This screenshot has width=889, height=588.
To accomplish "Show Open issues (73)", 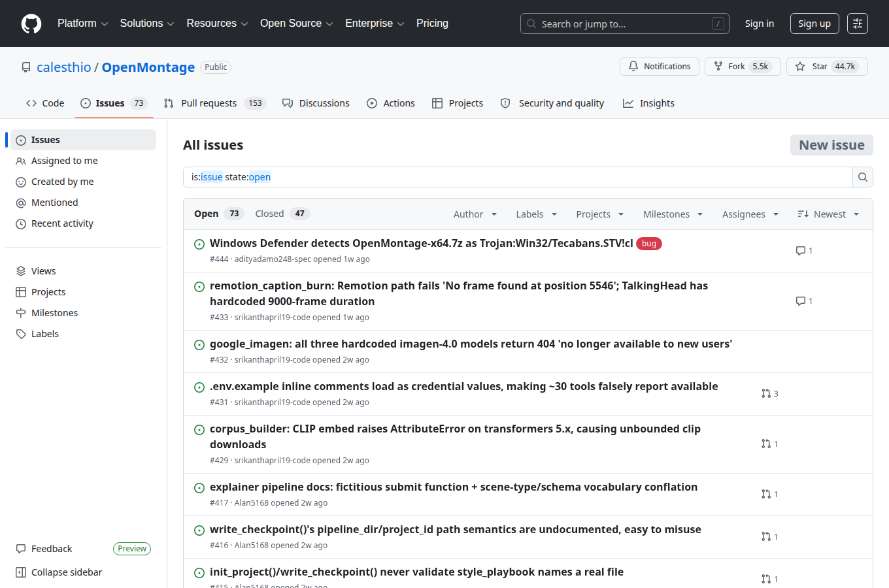I will (x=218, y=214).
